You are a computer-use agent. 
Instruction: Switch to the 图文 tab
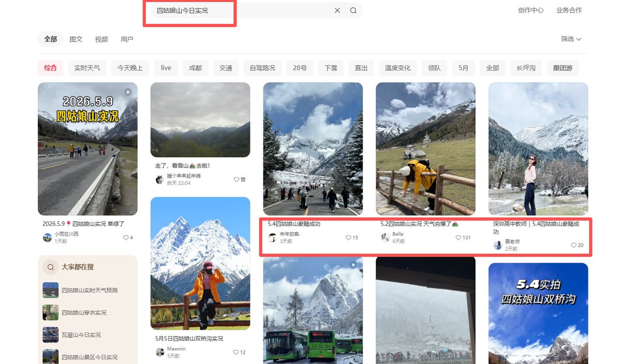click(76, 39)
